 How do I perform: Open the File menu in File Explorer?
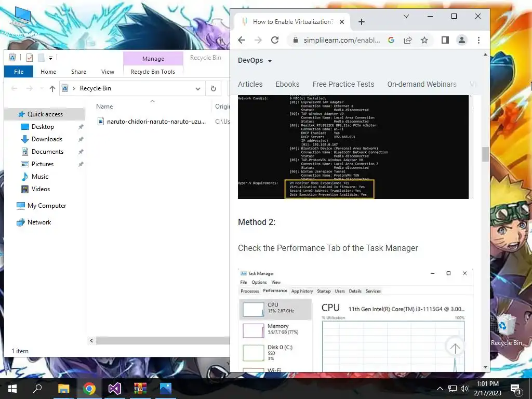[x=19, y=72]
